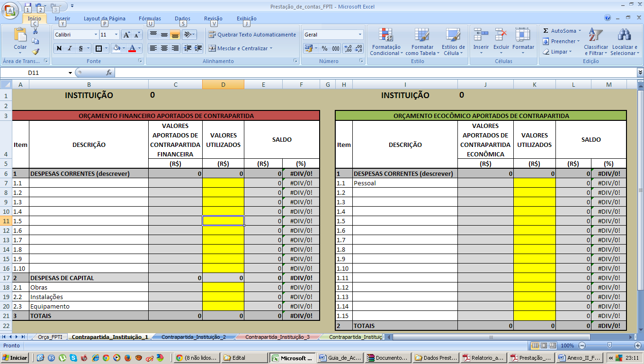This screenshot has height=364, width=644.
Task: Expand Mesclar e Centralizar dropdown arrow
Action: pyautogui.click(x=271, y=48)
